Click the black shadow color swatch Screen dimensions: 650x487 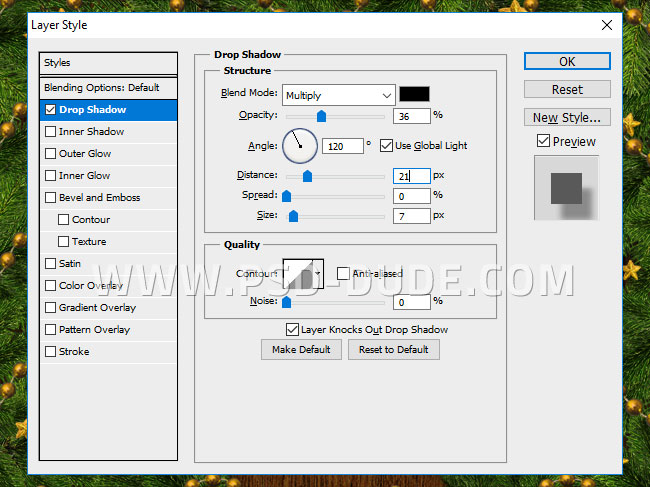(414, 94)
